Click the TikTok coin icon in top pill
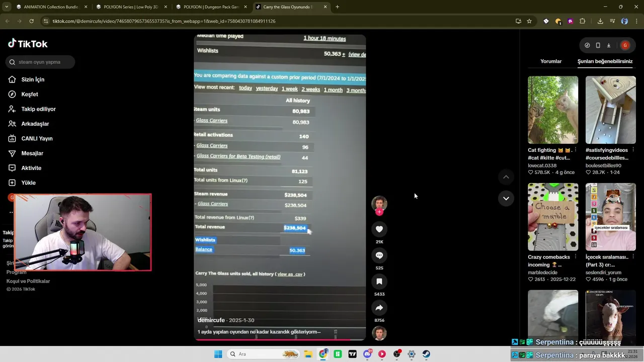The image size is (644, 362). [587, 45]
